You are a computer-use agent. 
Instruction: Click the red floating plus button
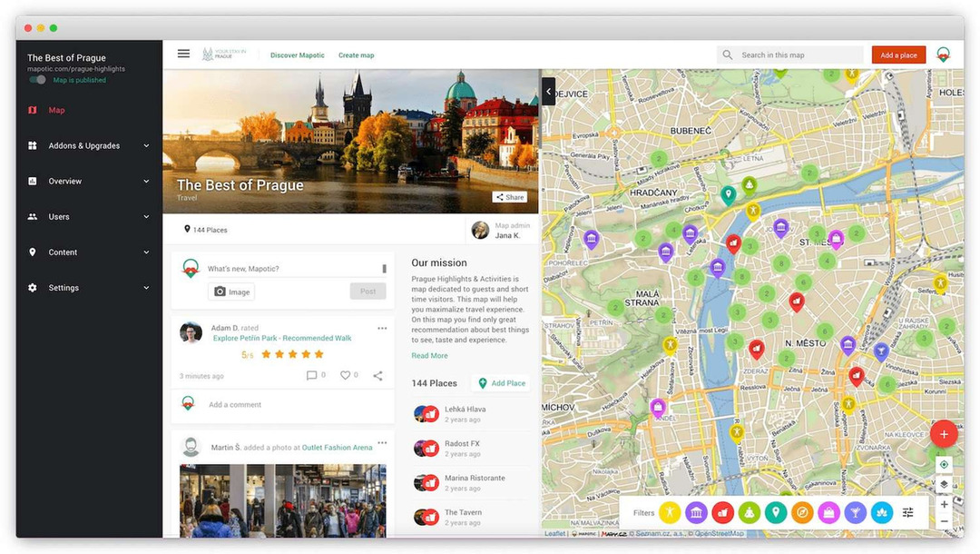[944, 434]
